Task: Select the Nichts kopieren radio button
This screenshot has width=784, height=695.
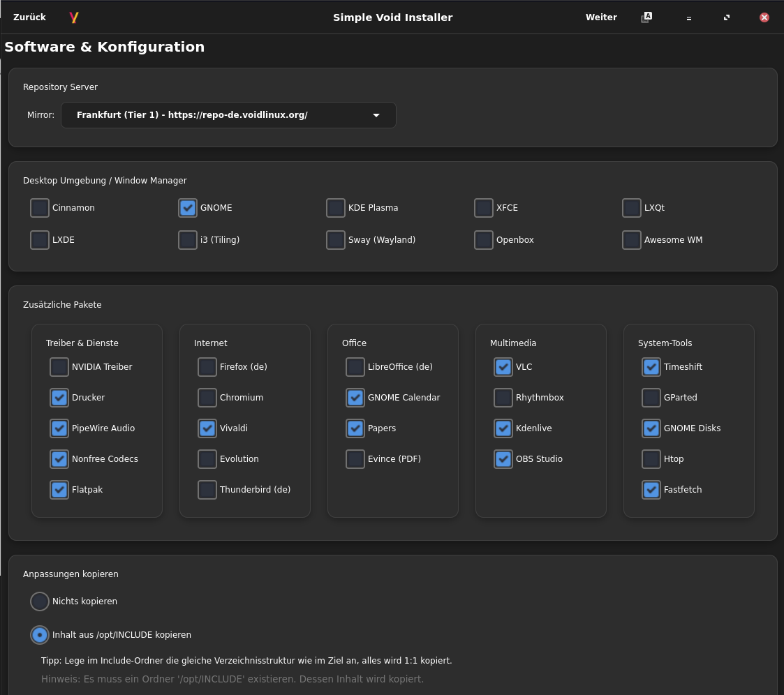Action: [40, 601]
